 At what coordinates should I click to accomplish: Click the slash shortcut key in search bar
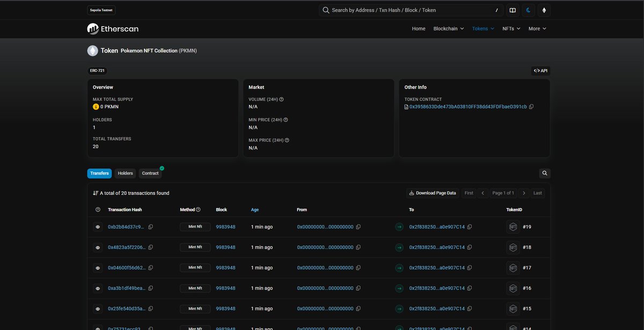(496, 10)
